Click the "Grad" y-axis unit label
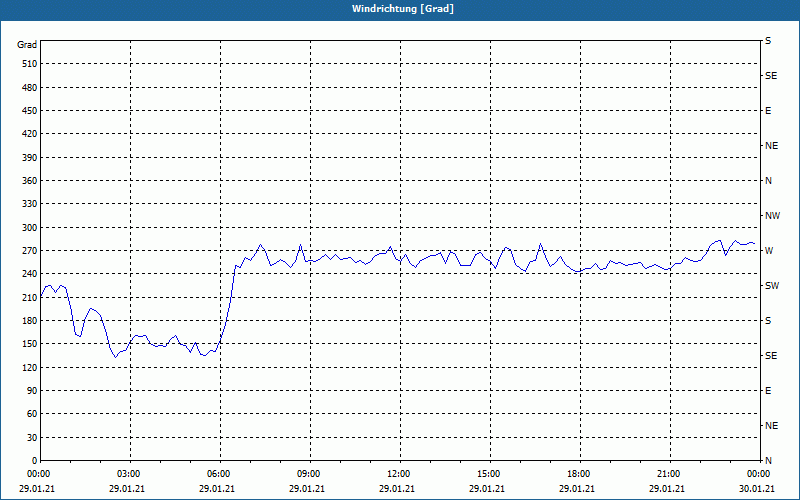Viewport: 800px width, 500px height. (27, 45)
